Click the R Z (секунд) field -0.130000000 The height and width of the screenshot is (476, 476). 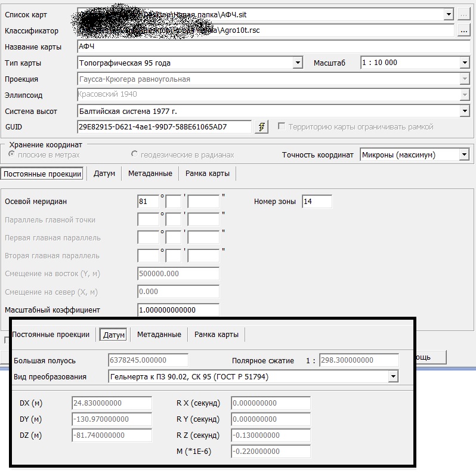(x=271, y=435)
